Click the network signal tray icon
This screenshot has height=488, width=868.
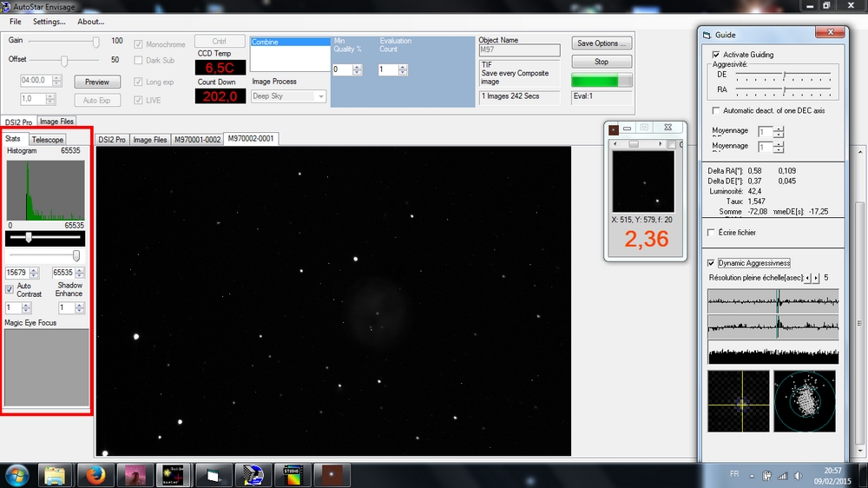click(783, 476)
